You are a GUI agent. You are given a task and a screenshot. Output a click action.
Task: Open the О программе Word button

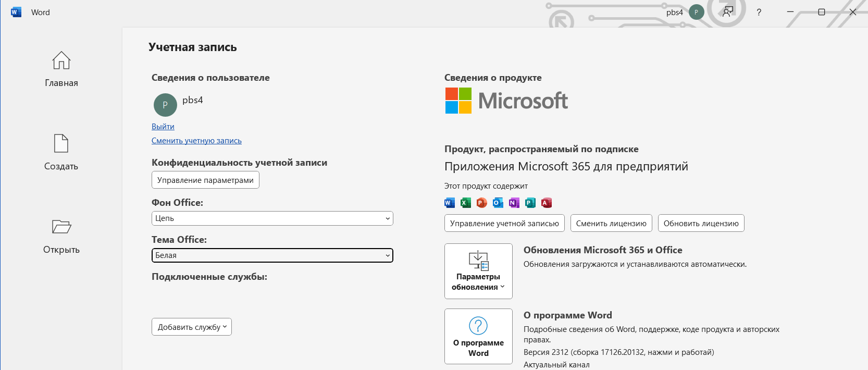[478, 336]
